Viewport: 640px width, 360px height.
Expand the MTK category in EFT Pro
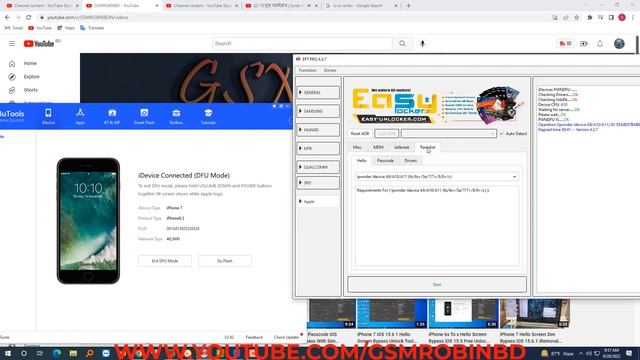pyautogui.click(x=318, y=149)
